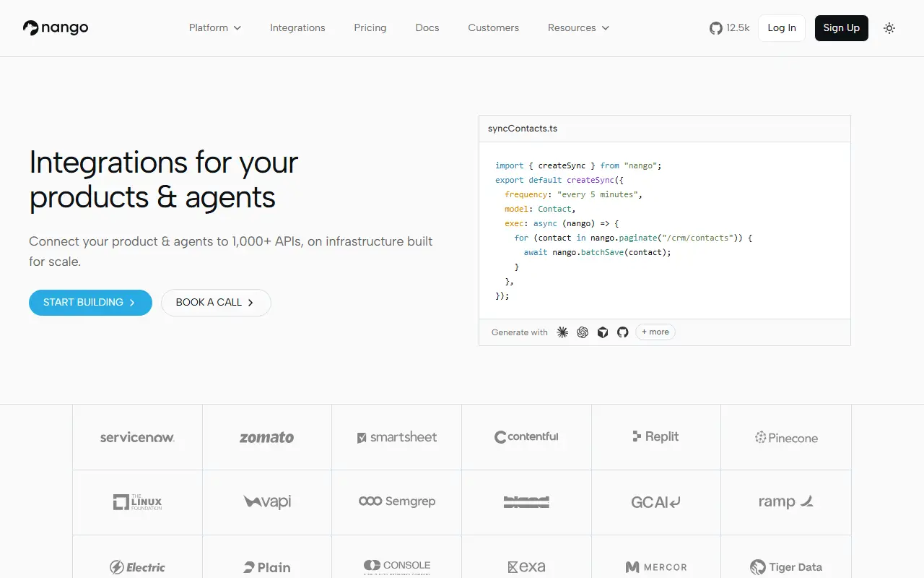Open the Integrations page
The height and width of the screenshot is (578, 924).
click(297, 28)
